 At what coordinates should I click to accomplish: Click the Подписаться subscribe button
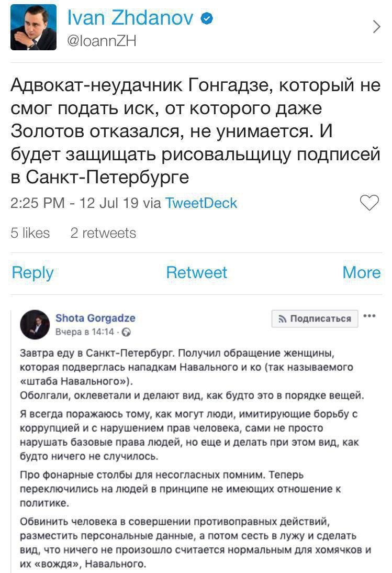tap(315, 318)
